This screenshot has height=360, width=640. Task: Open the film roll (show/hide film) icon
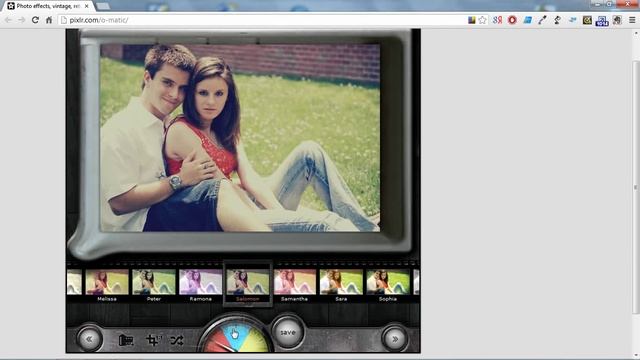click(126, 340)
